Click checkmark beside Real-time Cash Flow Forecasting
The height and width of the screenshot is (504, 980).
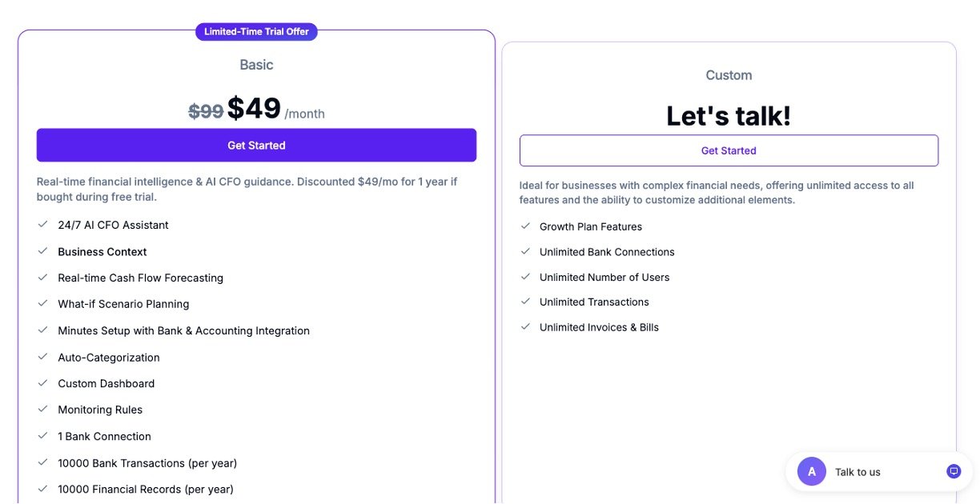point(43,278)
